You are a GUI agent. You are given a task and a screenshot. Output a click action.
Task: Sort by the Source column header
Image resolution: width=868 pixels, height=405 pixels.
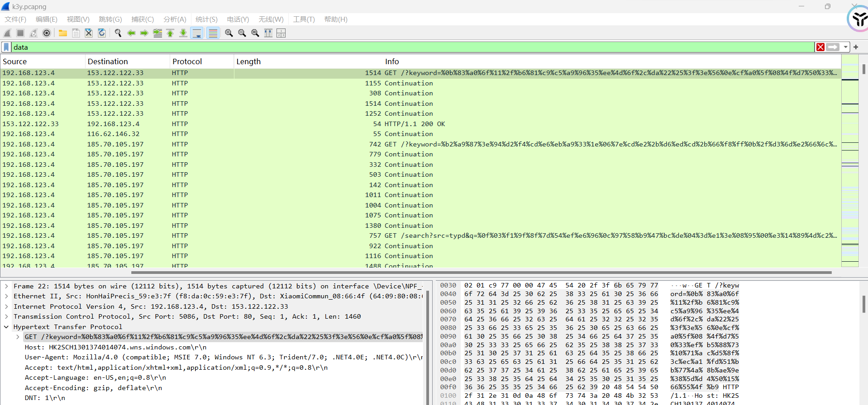(43, 61)
